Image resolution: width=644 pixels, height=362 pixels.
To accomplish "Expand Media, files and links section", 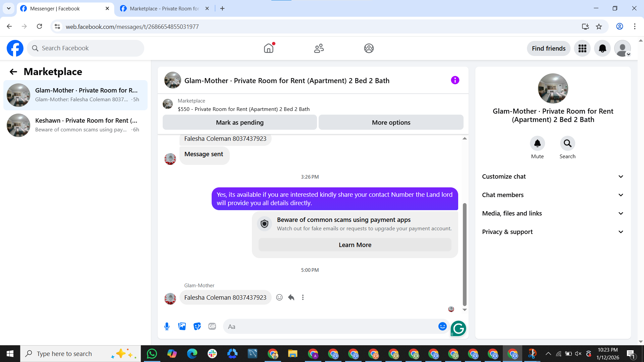I will tap(553, 214).
